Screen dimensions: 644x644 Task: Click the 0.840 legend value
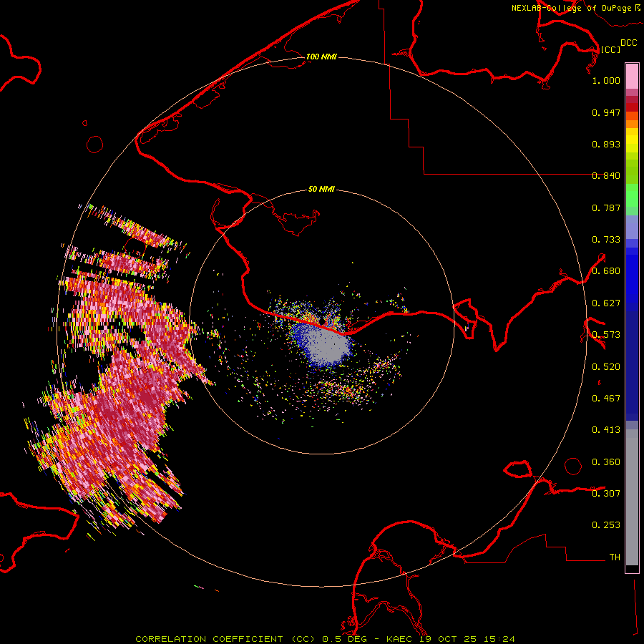click(606, 176)
